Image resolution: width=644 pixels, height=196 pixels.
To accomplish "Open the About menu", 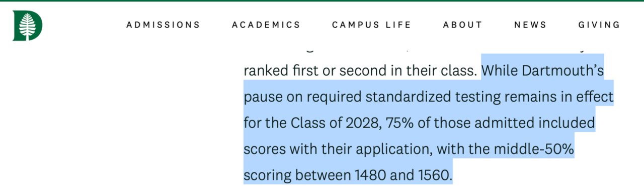I will point(462,25).
